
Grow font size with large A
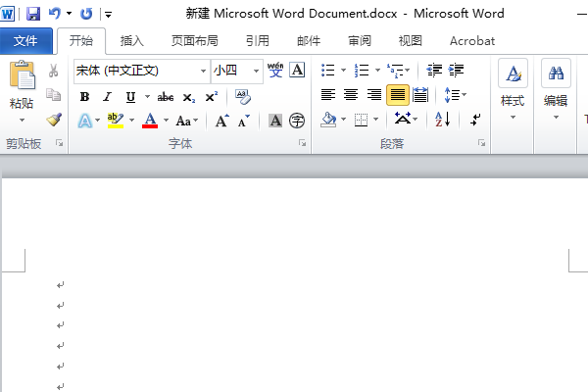click(222, 121)
